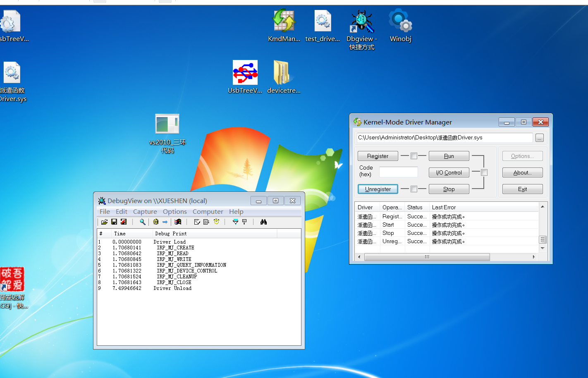The width and height of the screenshot is (588, 378).
Task: Click the Exit button in Driver Manager
Action: point(523,189)
